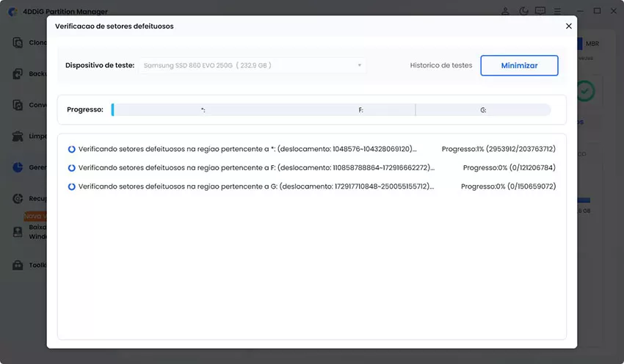The image size is (624, 364).
Task: Click the MBR label in main window
Action: pyautogui.click(x=592, y=44)
